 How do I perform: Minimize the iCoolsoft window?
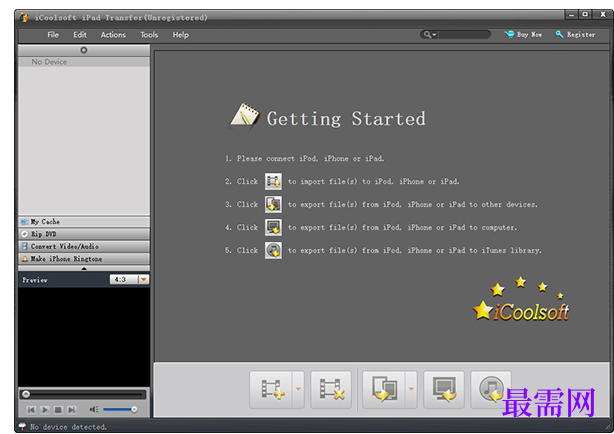pos(571,15)
